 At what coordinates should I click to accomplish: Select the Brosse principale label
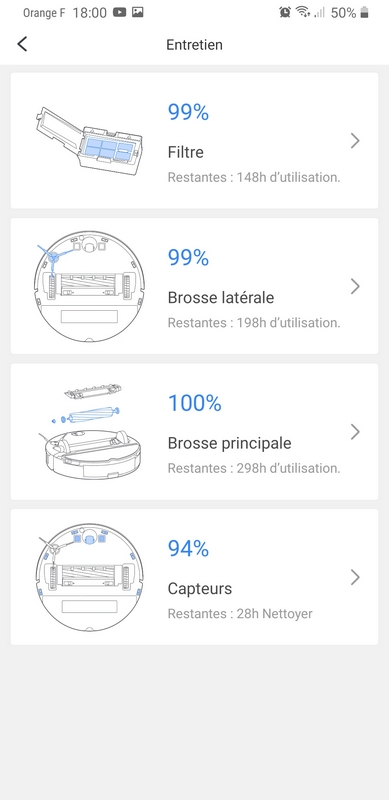pos(229,443)
